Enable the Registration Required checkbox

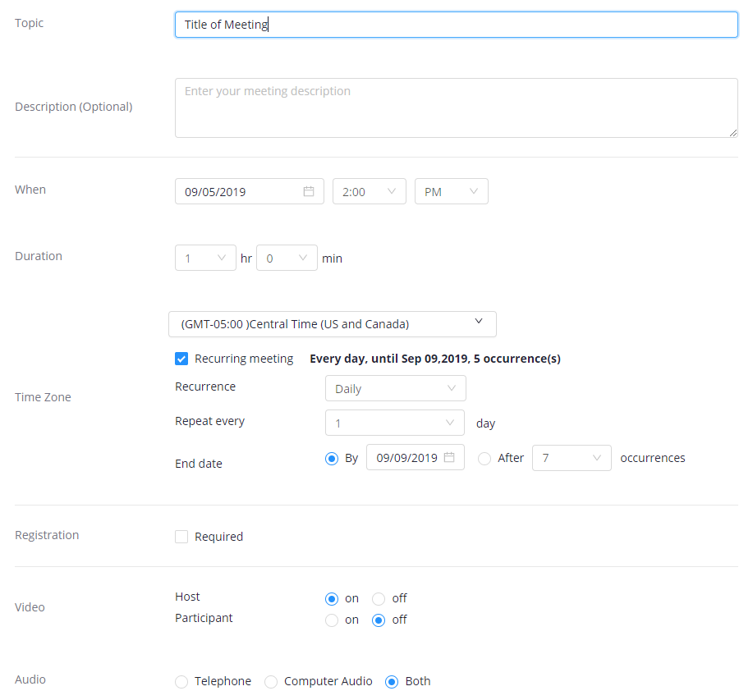(181, 537)
